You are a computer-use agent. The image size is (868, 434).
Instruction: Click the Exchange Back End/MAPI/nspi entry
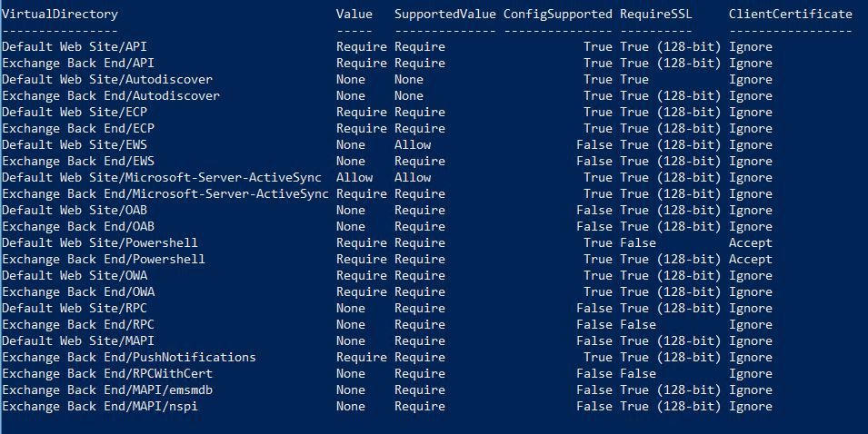[100, 407]
